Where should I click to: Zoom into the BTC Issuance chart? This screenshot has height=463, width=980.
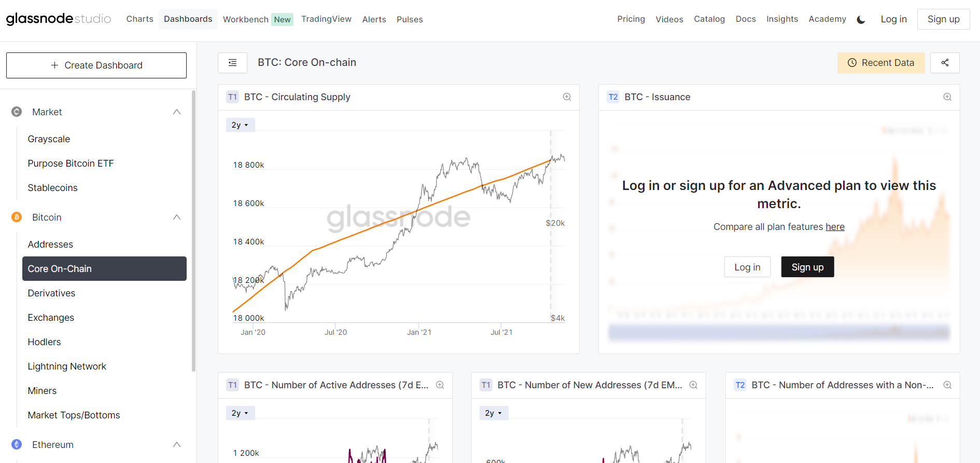click(x=947, y=97)
